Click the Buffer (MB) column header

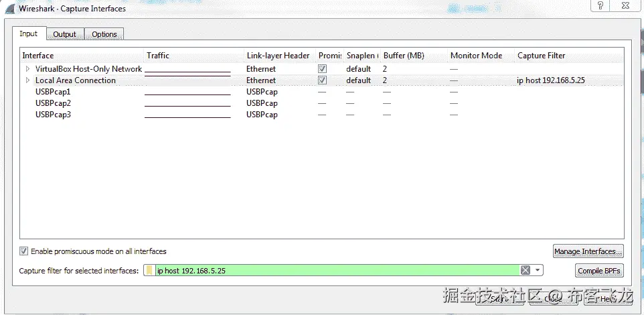coord(414,56)
